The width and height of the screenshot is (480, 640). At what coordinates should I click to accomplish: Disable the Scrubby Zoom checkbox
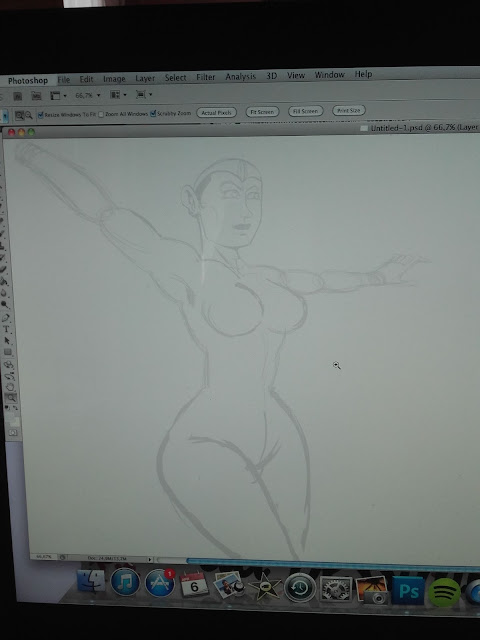153,113
